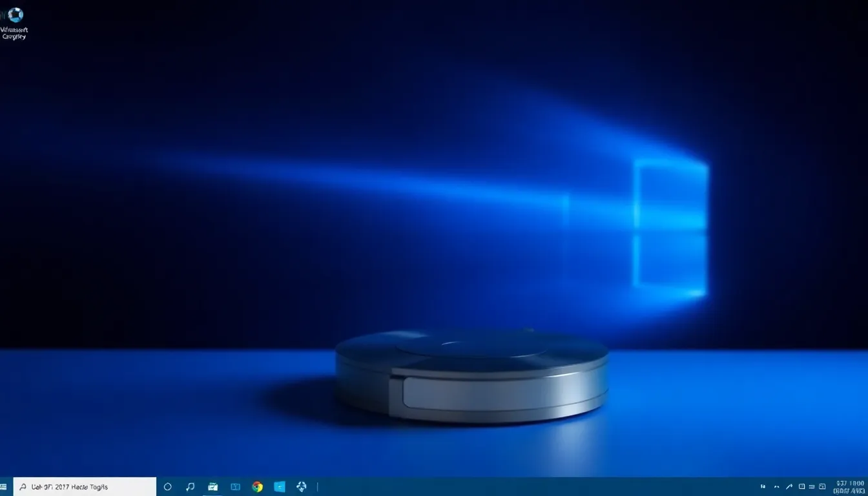Click the first small system tray icon

763,486
